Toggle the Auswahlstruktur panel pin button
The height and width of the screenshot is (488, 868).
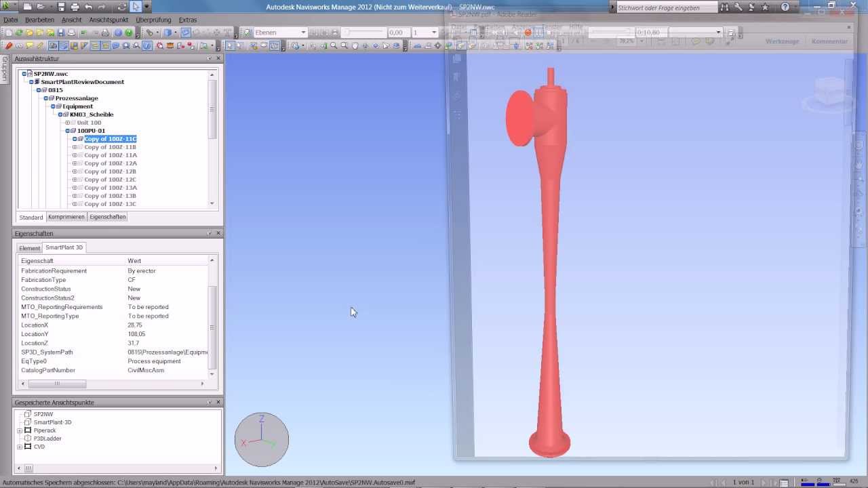click(210, 58)
